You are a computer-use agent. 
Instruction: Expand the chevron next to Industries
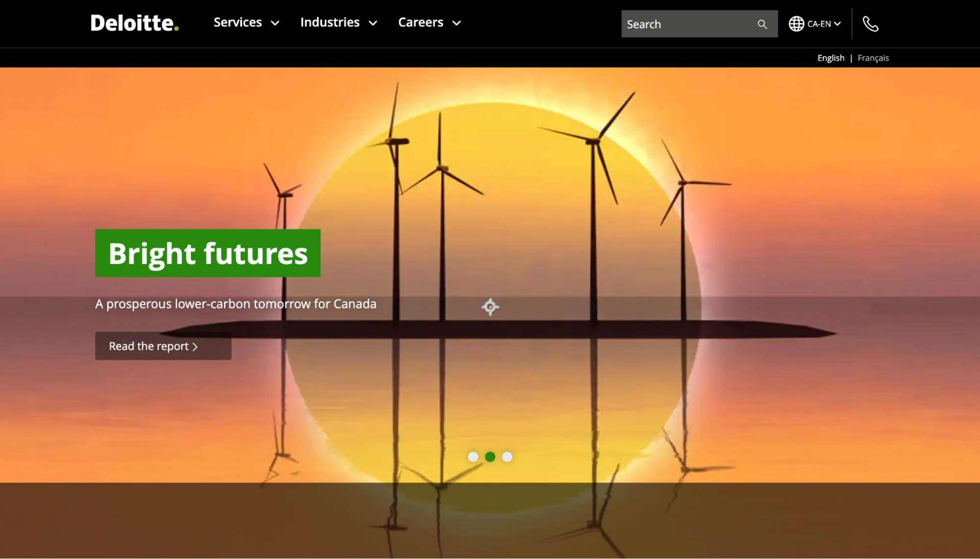pos(373,23)
